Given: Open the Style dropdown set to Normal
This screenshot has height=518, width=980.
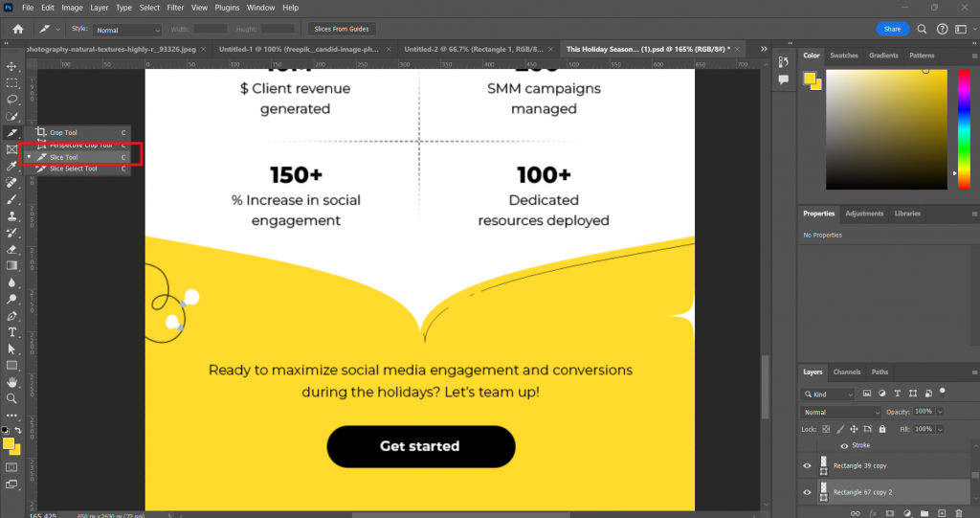Looking at the screenshot, I should pyautogui.click(x=127, y=30).
